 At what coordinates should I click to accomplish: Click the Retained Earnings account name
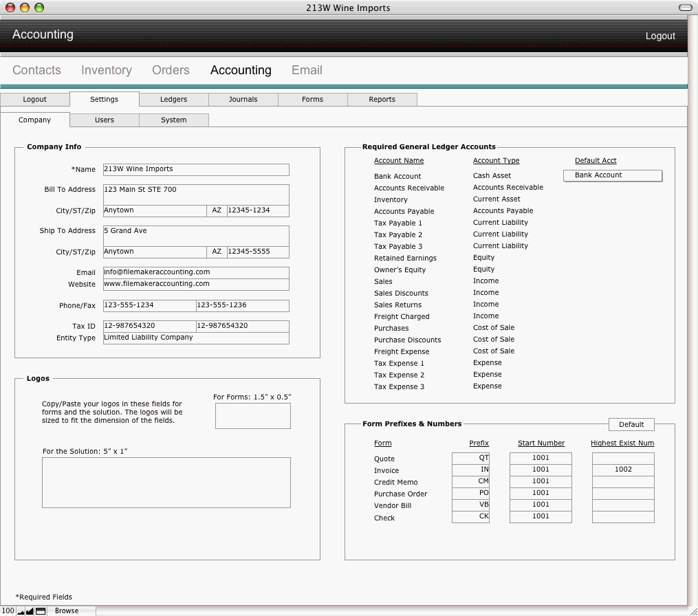(405, 258)
